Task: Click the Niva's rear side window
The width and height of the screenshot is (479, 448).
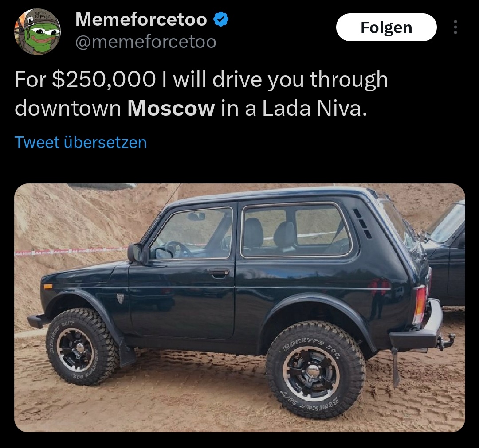Action: [x=296, y=231]
